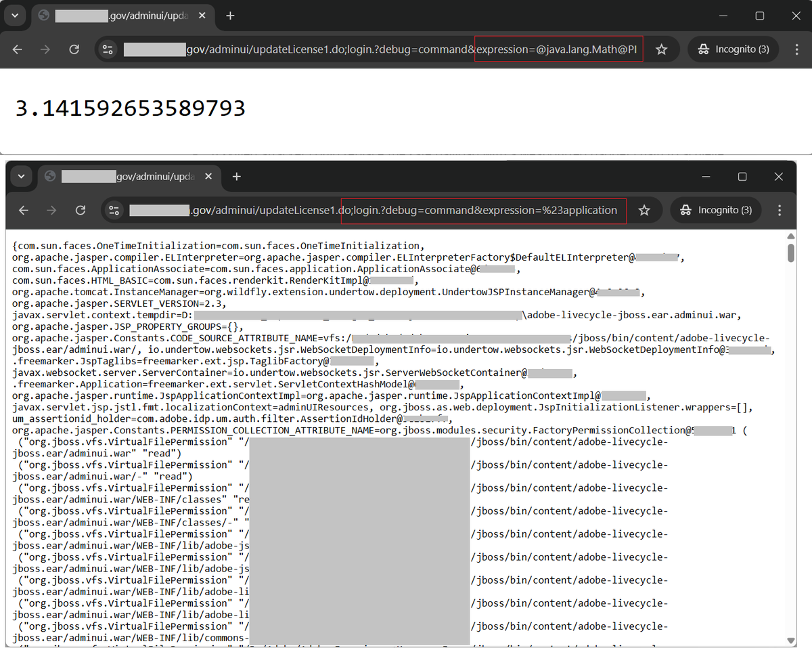Click Forward arrow in top browser window

pos(45,49)
